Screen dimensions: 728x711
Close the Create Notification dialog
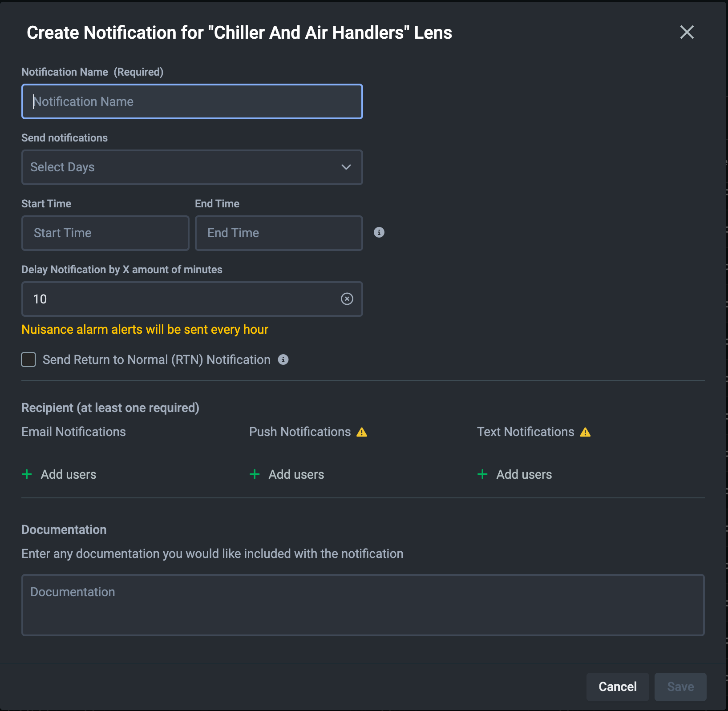click(687, 32)
